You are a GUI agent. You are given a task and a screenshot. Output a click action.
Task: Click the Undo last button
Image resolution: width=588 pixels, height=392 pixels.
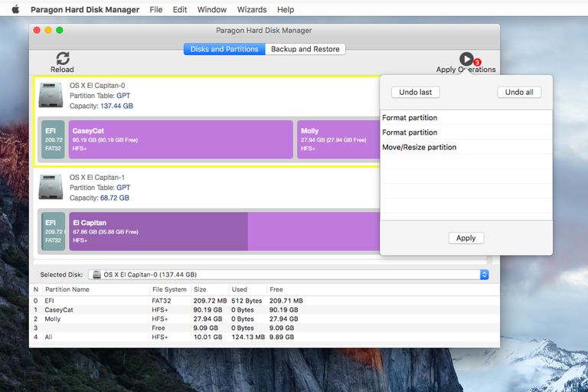pyautogui.click(x=416, y=93)
